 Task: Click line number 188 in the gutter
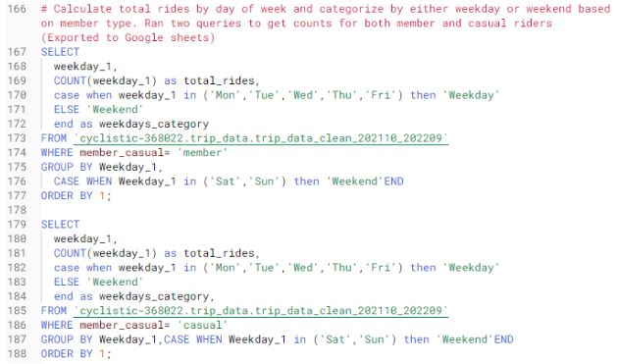17,354
